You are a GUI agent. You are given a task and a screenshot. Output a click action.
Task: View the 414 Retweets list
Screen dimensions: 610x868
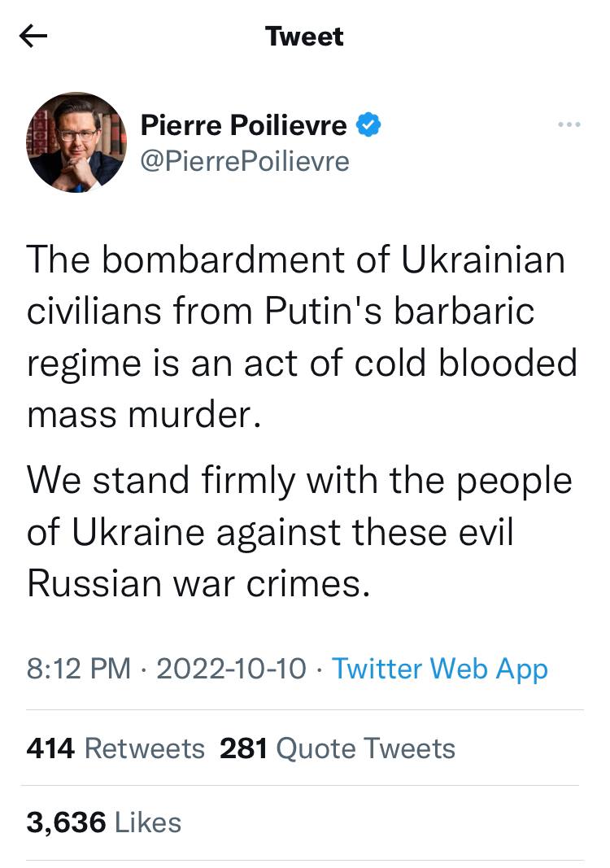115,748
